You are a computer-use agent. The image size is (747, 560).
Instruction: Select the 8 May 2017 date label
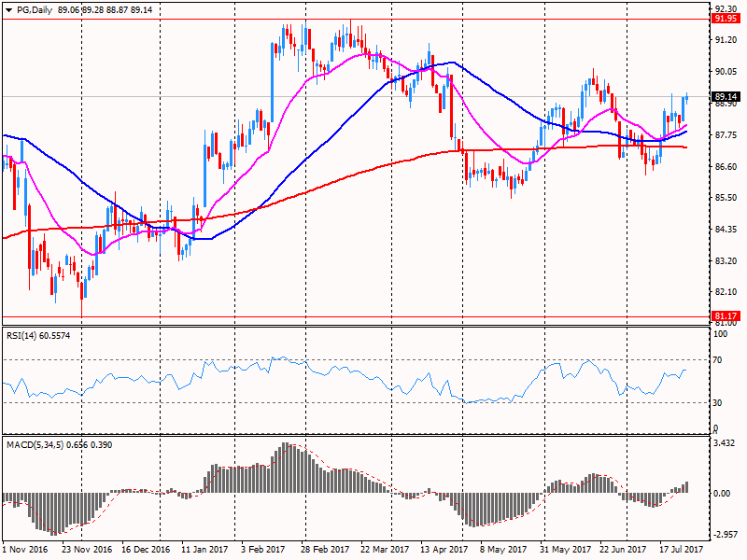coord(504,550)
